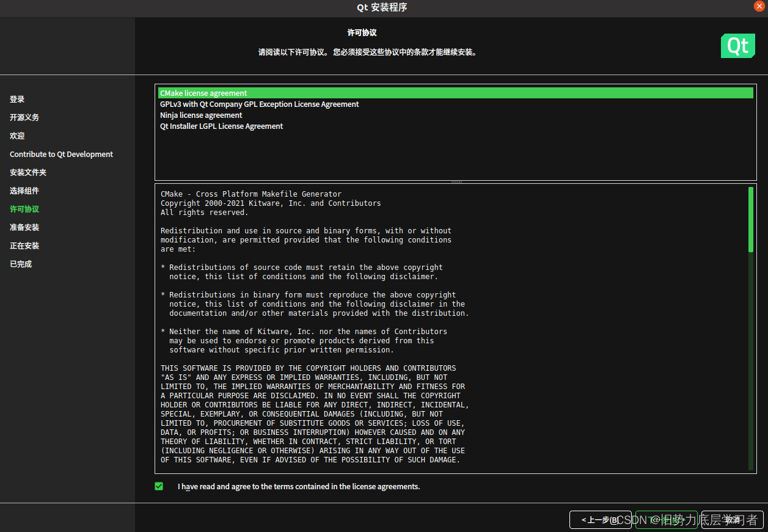The width and height of the screenshot is (768, 532).
Task: Click the 'I have read and agree' label text
Action: 299,487
